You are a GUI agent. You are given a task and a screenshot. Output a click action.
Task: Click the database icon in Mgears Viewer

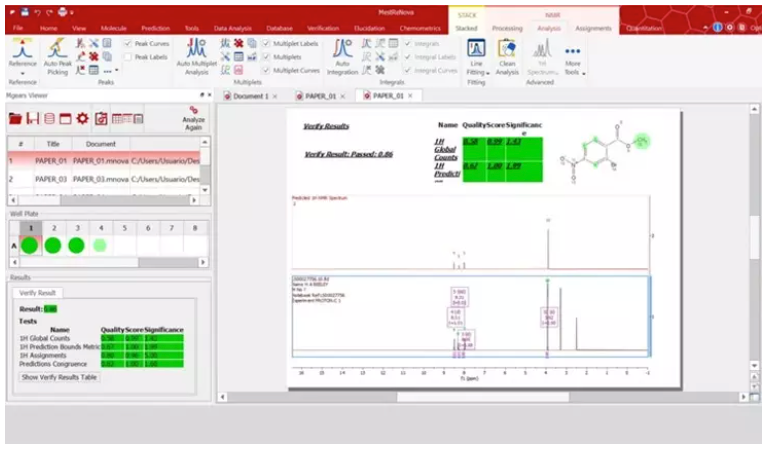[x=49, y=119]
